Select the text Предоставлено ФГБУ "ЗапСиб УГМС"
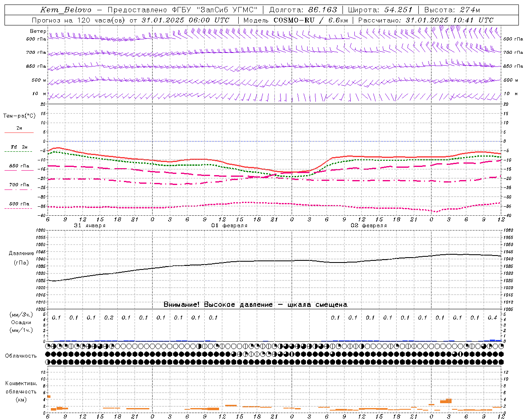This screenshot has width=525, height=420. coord(183,10)
